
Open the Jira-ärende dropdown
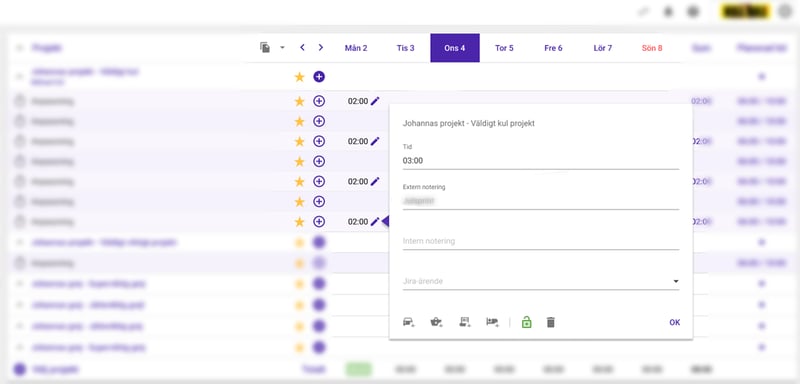click(x=541, y=281)
